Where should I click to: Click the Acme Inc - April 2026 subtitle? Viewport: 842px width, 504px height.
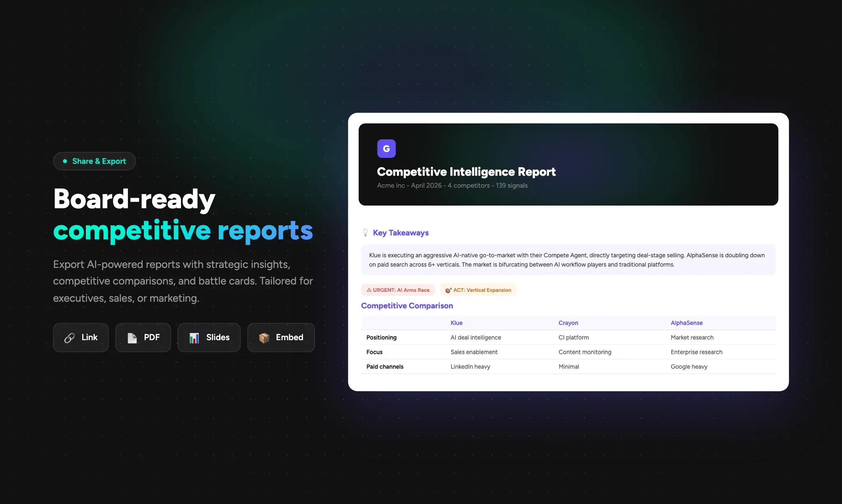[452, 185]
